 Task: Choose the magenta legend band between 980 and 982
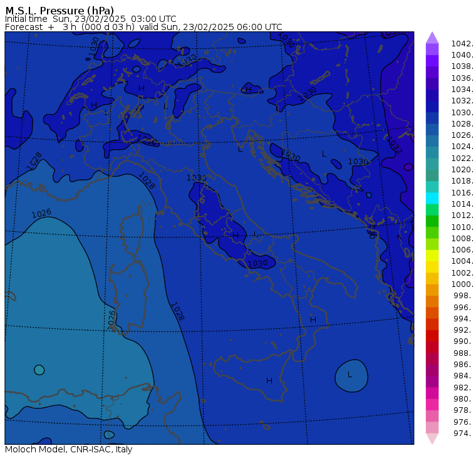pyautogui.click(x=432, y=393)
